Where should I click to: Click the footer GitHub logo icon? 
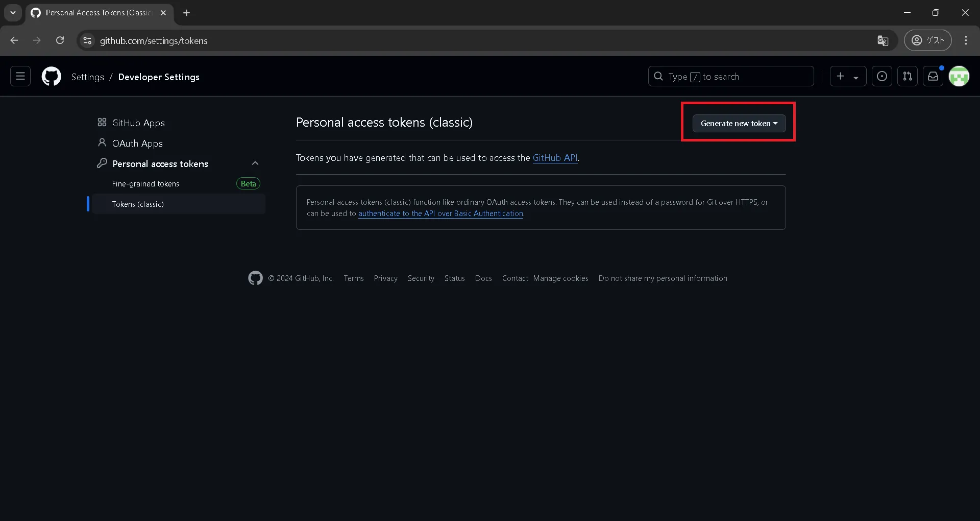(x=255, y=278)
